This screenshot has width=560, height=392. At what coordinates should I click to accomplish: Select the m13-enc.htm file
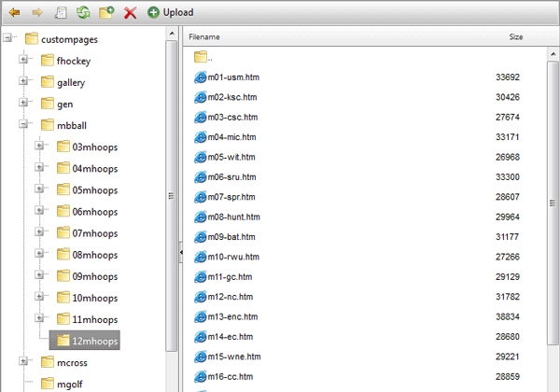click(x=232, y=316)
